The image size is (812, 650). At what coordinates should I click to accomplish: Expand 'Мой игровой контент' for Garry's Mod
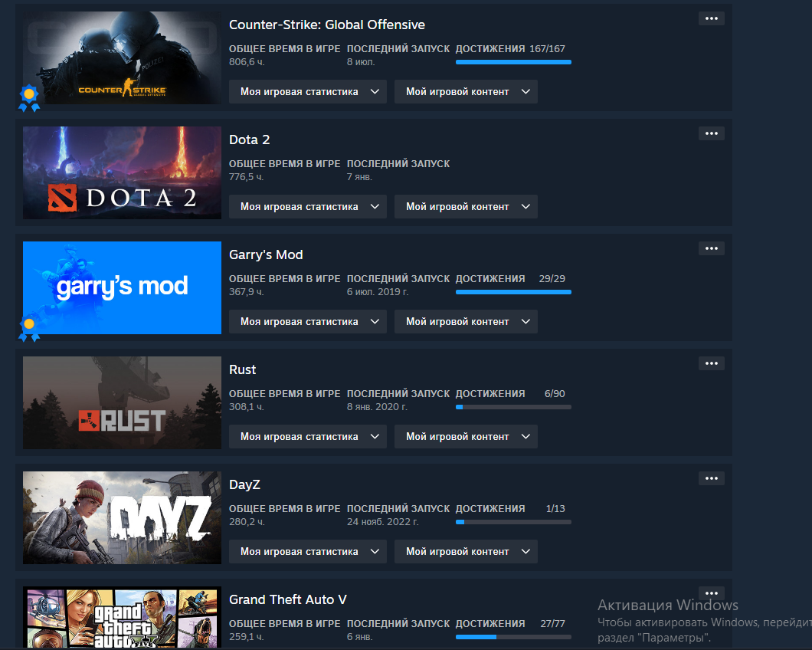click(466, 322)
